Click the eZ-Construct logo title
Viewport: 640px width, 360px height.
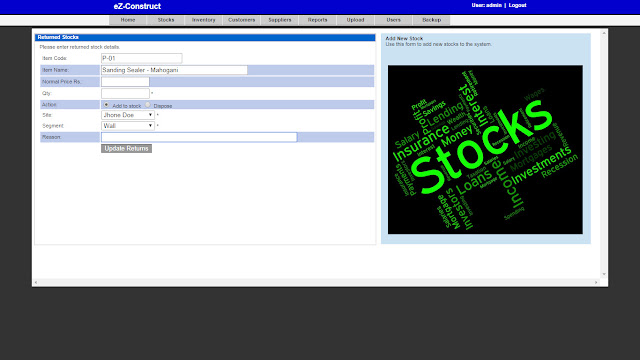coord(137,6)
